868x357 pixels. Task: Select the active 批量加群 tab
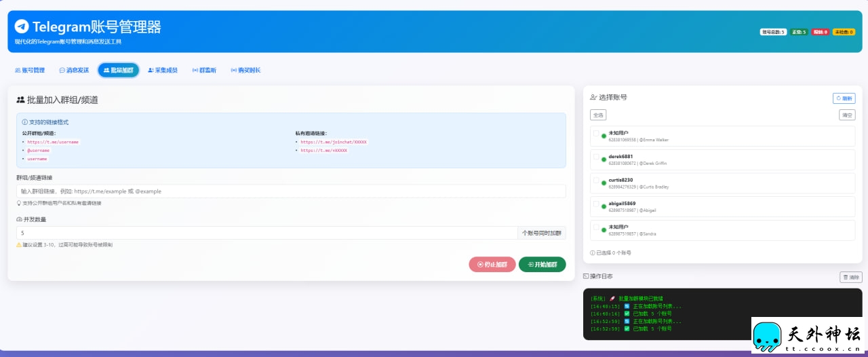click(x=119, y=70)
